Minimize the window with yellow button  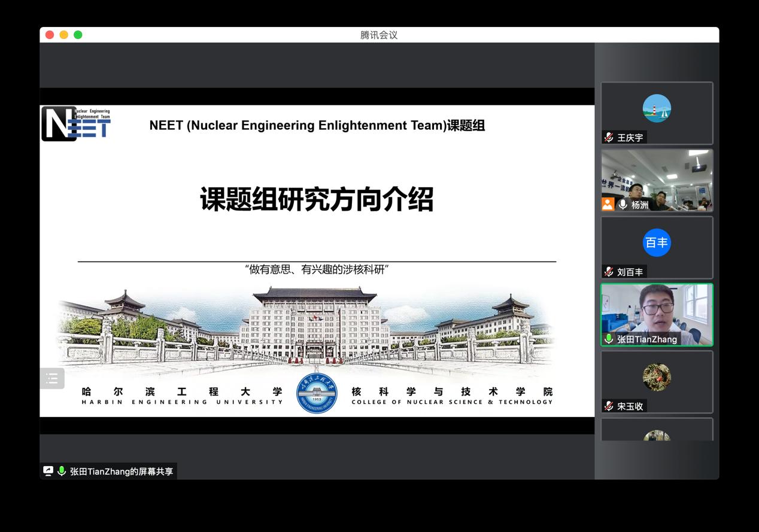pos(64,35)
